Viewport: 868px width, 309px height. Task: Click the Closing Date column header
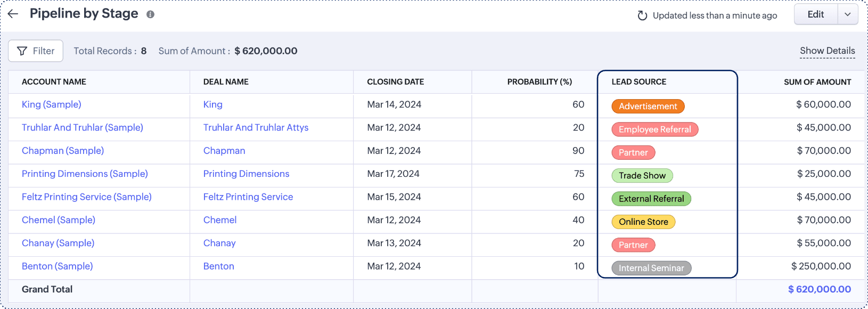tap(395, 82)
